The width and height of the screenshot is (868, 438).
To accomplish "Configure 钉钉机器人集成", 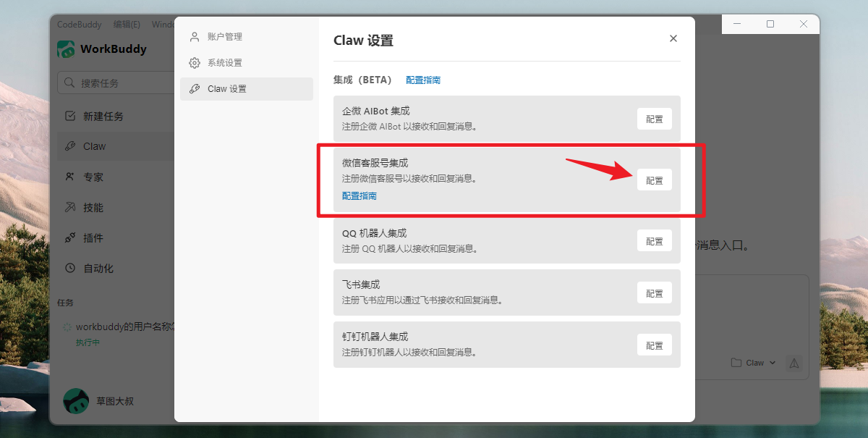I will point(654,345).
